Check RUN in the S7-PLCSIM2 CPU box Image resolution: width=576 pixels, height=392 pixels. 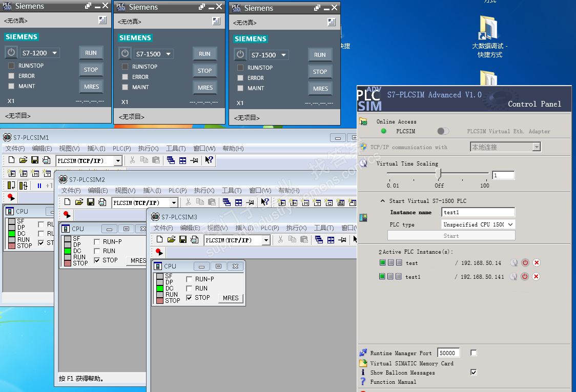point(97,251)
